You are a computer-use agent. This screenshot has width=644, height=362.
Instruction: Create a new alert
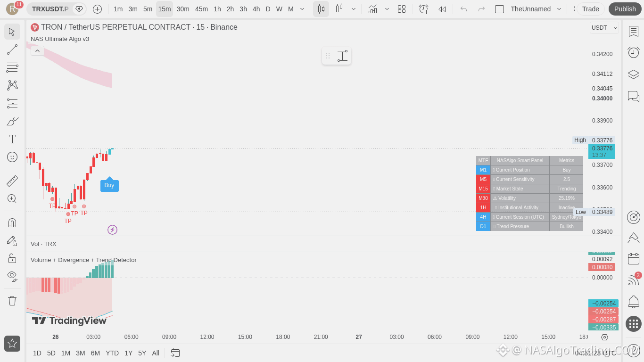point(424,9)
